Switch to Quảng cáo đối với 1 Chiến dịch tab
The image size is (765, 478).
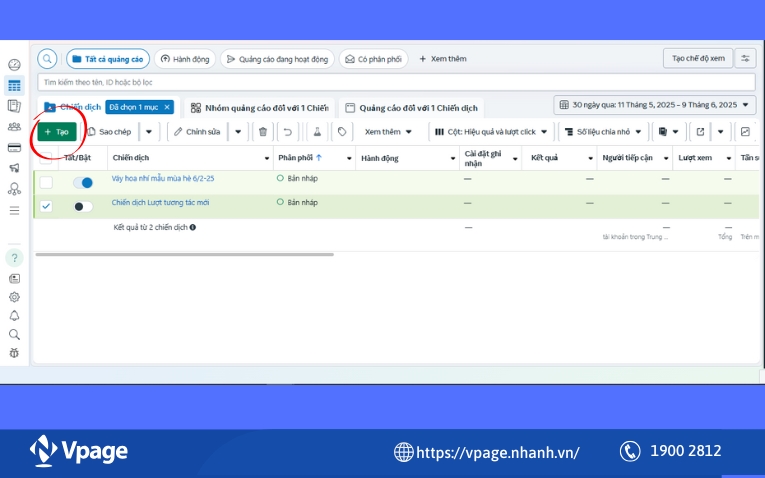coord(411,108)
